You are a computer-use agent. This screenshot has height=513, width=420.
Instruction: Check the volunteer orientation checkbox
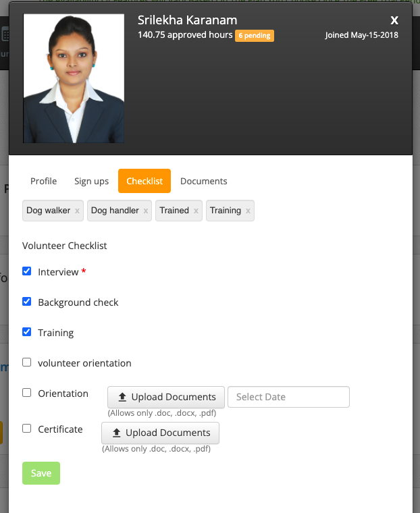tap(27, 362)
